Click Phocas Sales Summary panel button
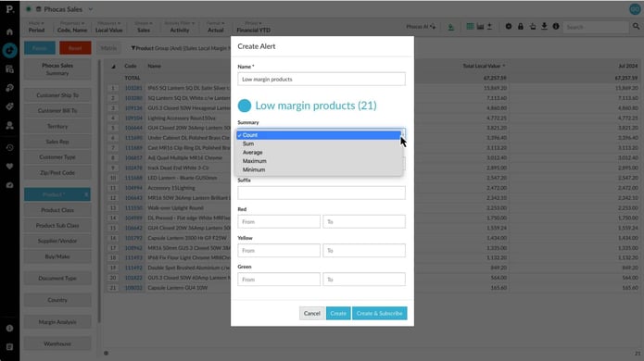Screen dimensions: 644x361 pos(57,69)
